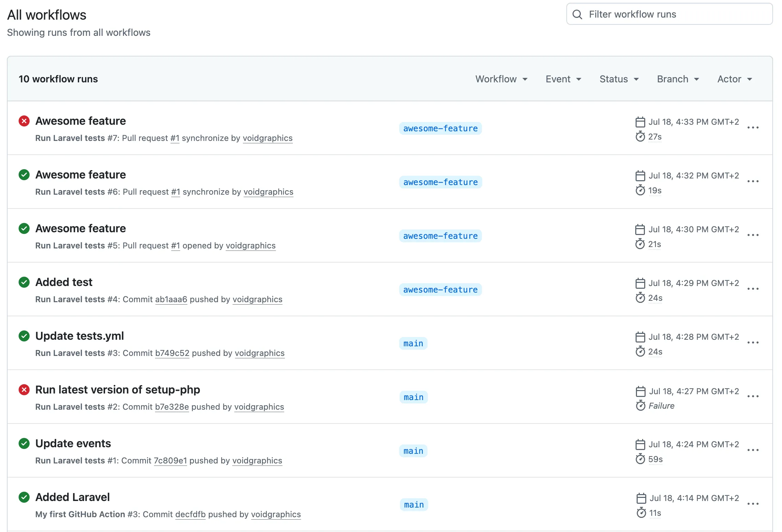This screenshot has height=532, width=782.
Task: Click the success icon beside Update tests.yml
Action: (x=24, y=336)
